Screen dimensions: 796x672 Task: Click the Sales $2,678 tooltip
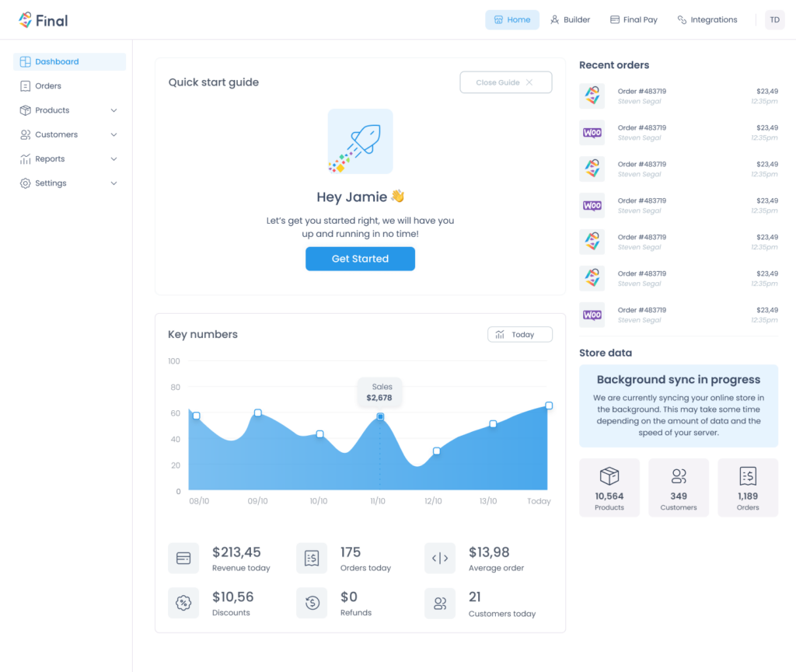coord(379,392)
